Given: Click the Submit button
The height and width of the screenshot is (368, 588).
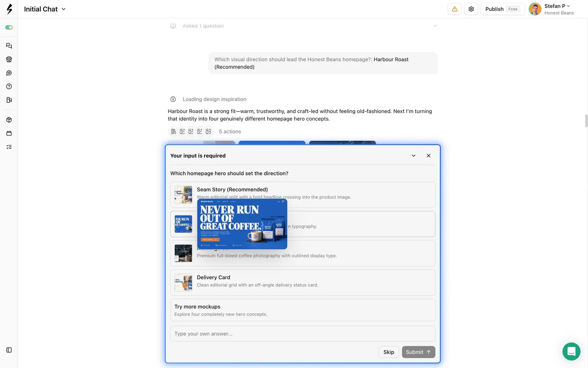Looking at the screenshot, I should coord(418,352).
